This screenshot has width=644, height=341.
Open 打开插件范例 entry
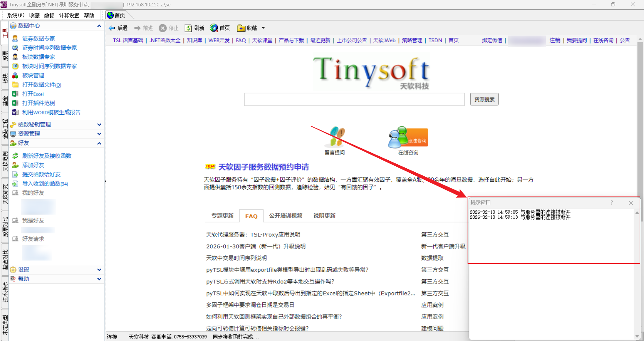38,103
